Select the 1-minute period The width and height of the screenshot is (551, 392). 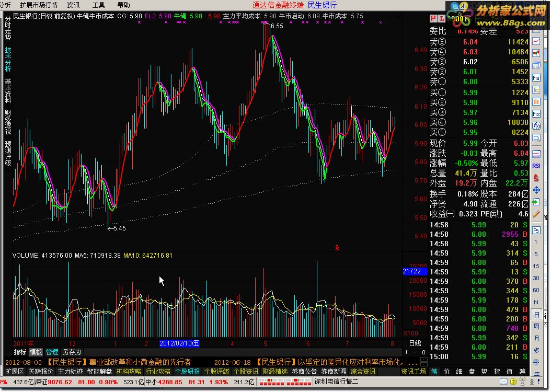(x=536, y=243)
